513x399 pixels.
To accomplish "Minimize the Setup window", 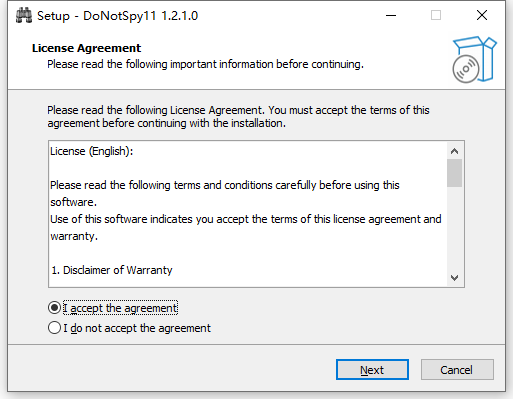I will (x=391, y=15).
